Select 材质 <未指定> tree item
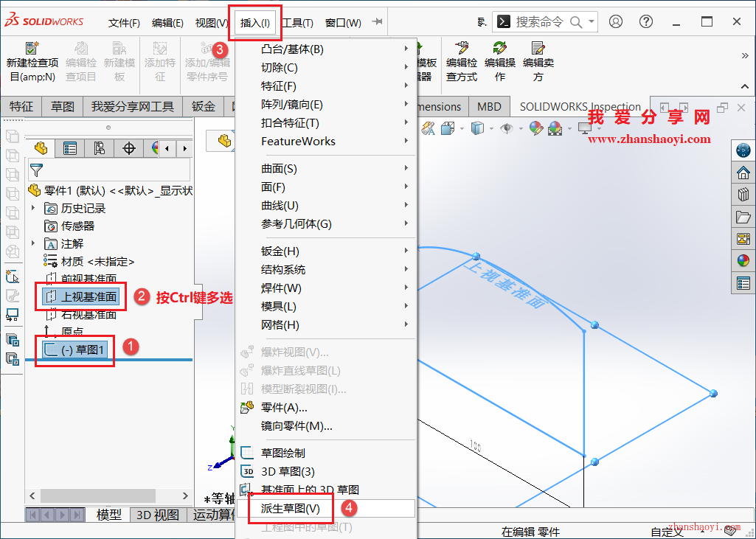This screenshot has height=539, width=756. tap(89, 261)
